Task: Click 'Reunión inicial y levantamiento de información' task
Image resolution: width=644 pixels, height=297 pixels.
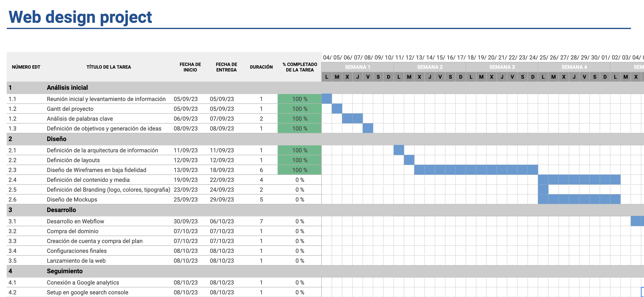Action: pos(106,99)
